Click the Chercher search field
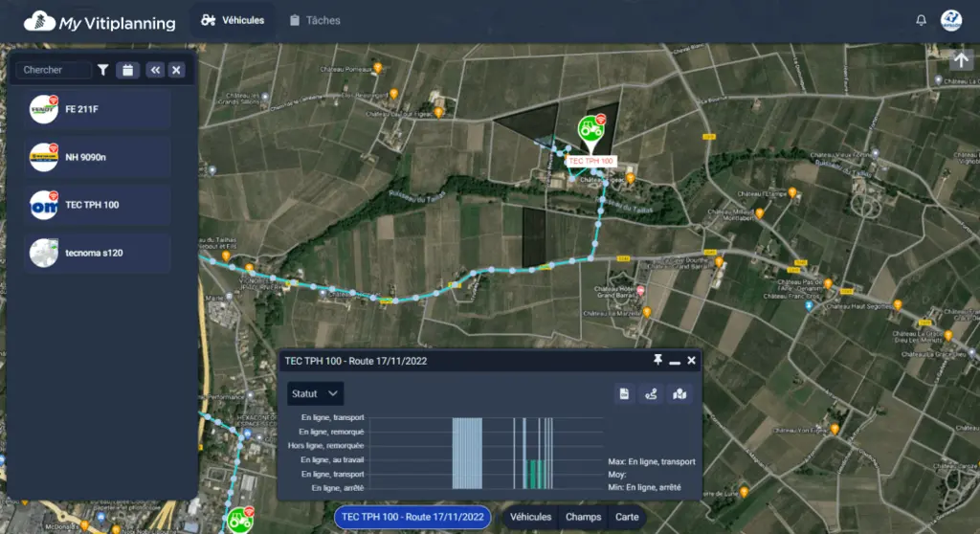Screen dimensions: 980x534 54,70
